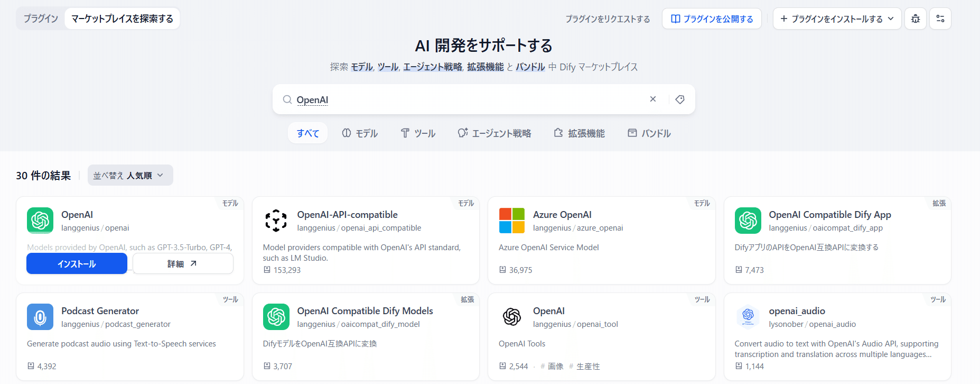Click the langgenius / openai_tool author text
This screenshot has height=384, width=980.
pos(575,324)
